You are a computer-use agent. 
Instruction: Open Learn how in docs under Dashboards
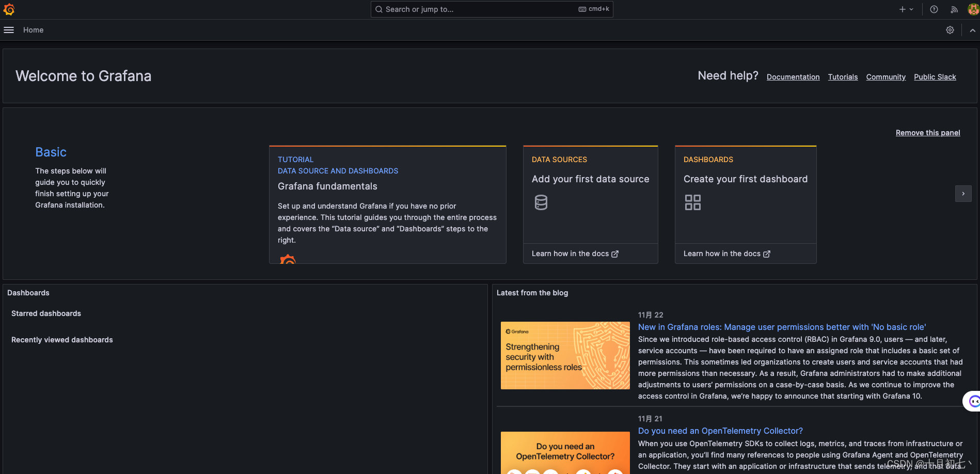(727, 254)
